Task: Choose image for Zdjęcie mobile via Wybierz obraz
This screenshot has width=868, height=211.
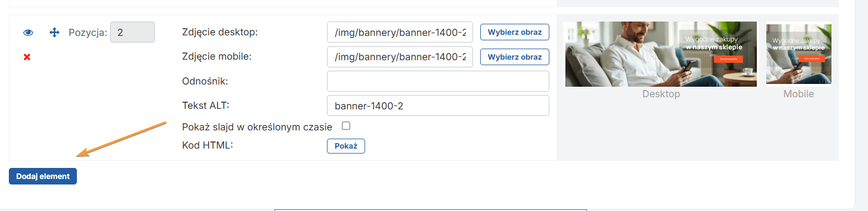Action: click(x=514, y=57)
